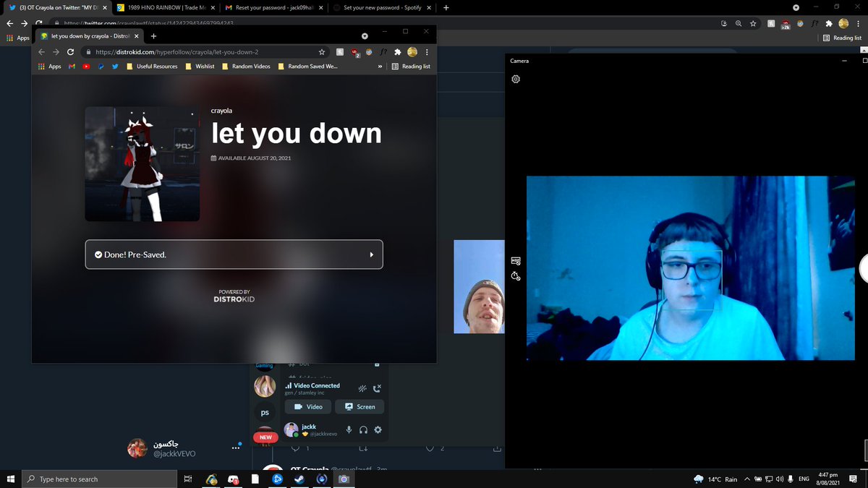The image size is (868, 488).
Task: Open Gmail bookmark shortcut
Action: (x=72, y=67)
